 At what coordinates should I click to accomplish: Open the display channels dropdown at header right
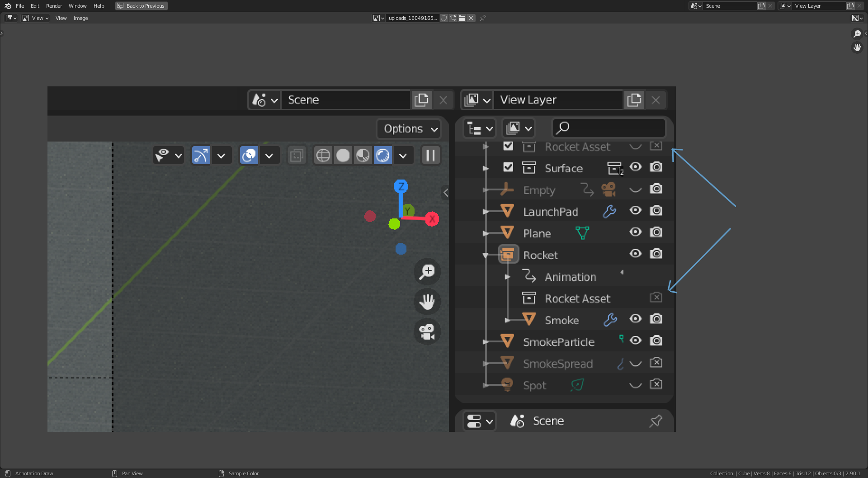tap(857, 18)
